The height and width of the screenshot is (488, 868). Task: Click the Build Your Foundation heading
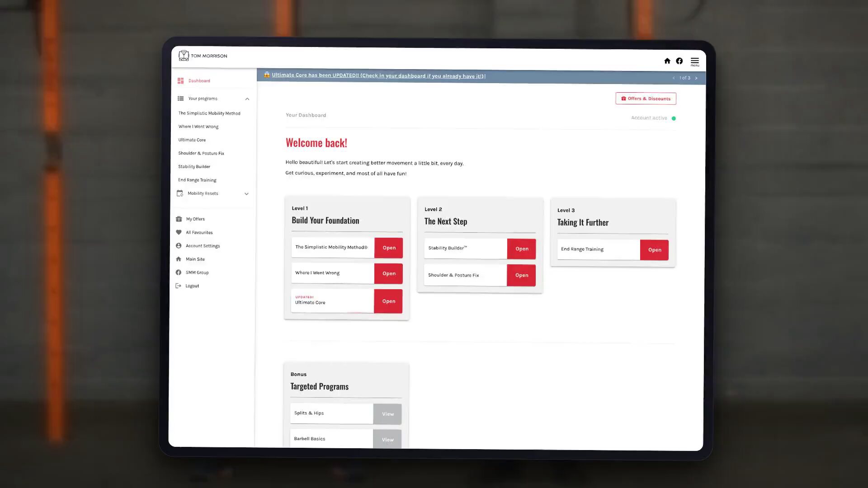click(x=325, y=221)
